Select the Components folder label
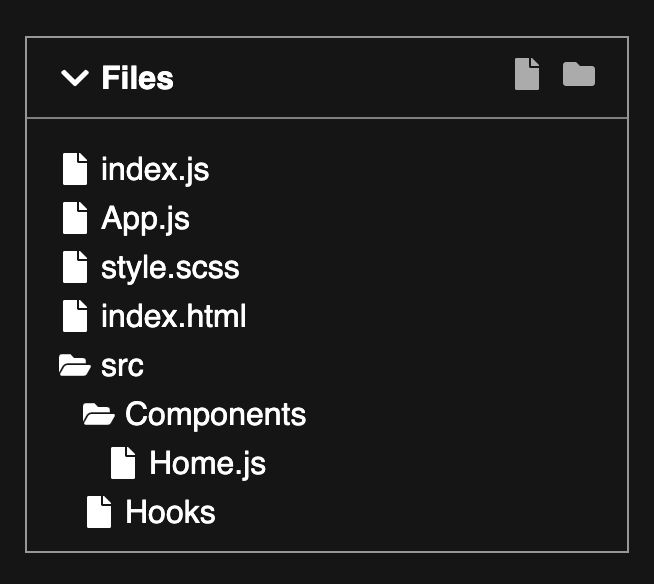The image size is (654, 584). (x=216, y=415)
